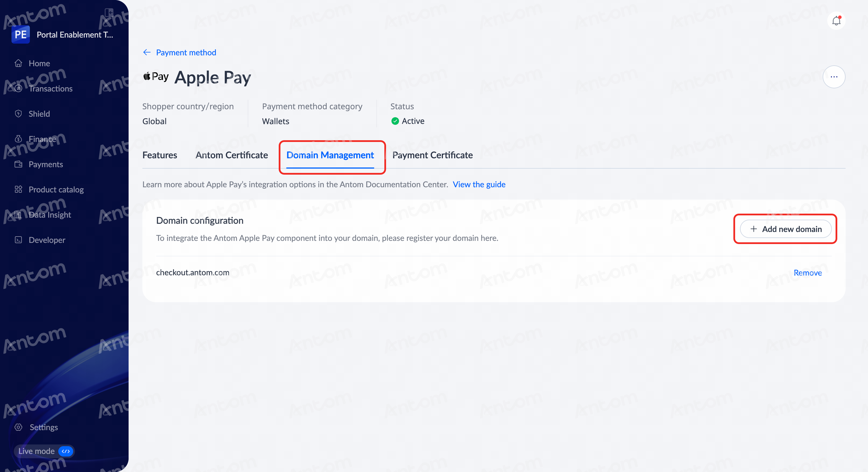Remove the checkout.antom.com domain

(808, 273)
